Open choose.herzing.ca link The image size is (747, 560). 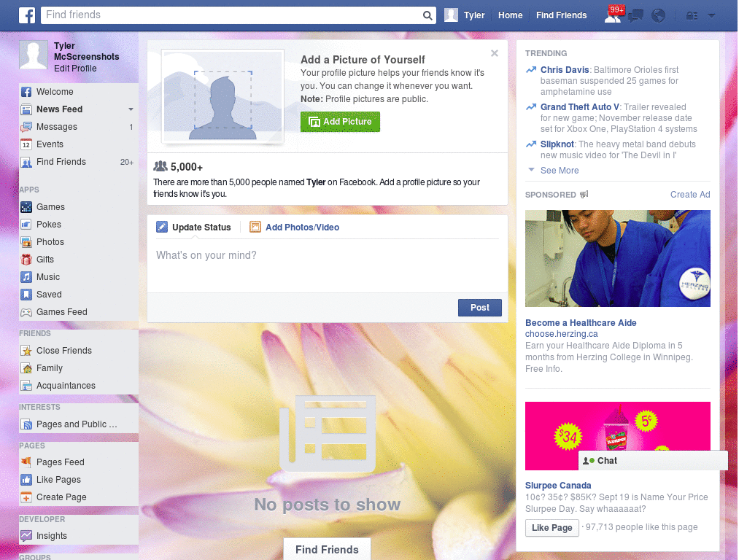click(561, 334)
